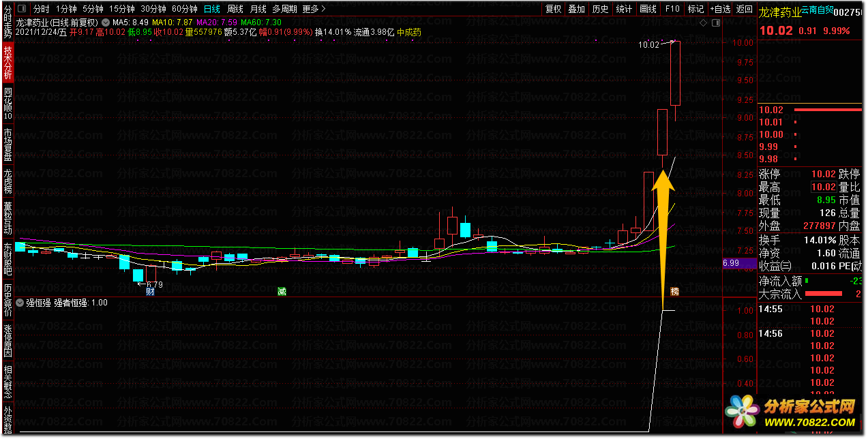The width and height of the screenshot is (868, 439).
Task: Click the diamond marker icon above the chart
Action: click(704, 22)
